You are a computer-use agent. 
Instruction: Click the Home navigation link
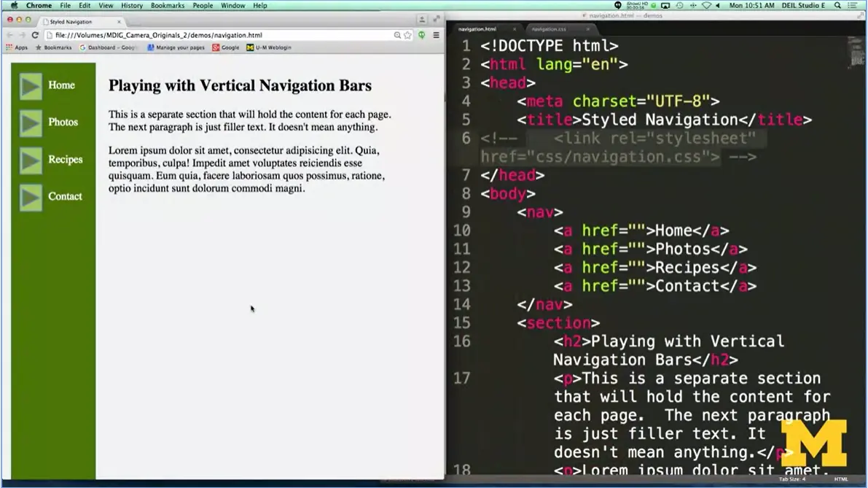(x=61, y=85)
